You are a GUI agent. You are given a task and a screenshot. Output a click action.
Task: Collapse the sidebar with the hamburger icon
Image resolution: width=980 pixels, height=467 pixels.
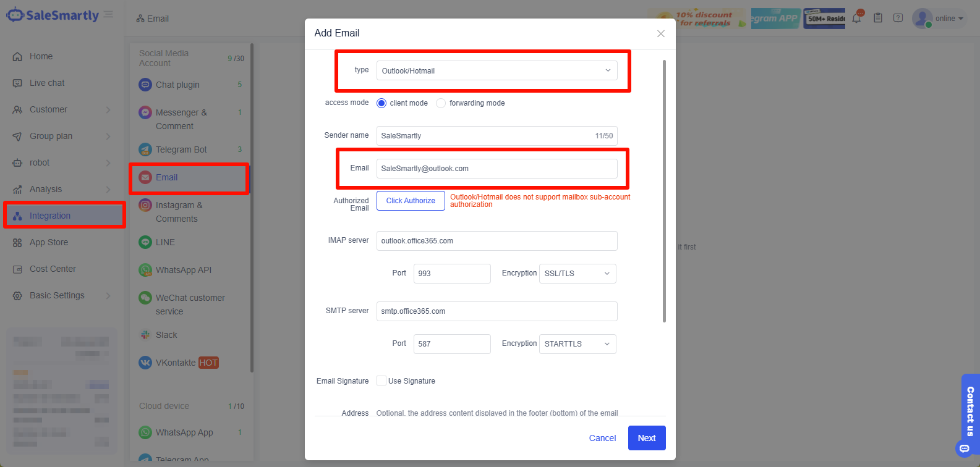pos(108,14)
